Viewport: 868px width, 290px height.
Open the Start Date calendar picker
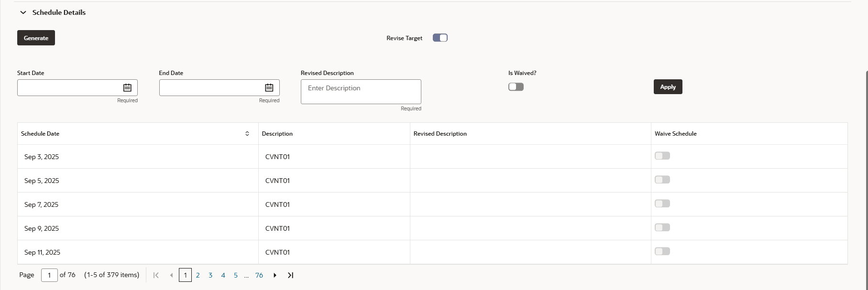tap(127, 87)
